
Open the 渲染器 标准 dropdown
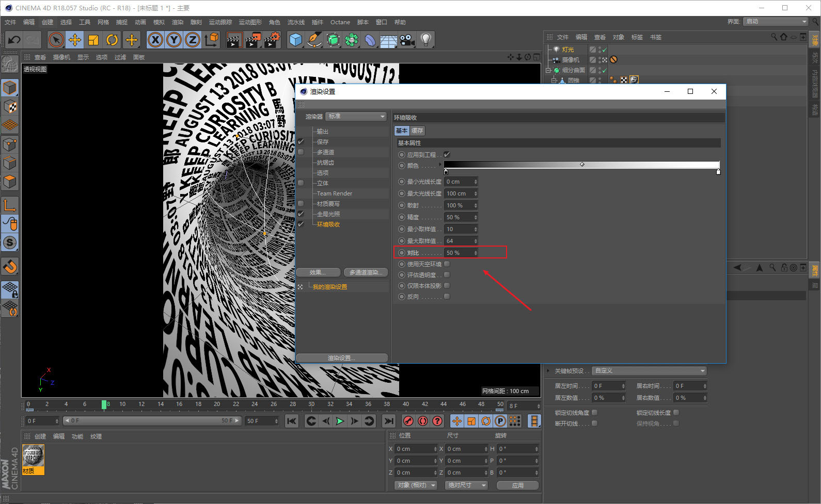[x=356, y=116]
